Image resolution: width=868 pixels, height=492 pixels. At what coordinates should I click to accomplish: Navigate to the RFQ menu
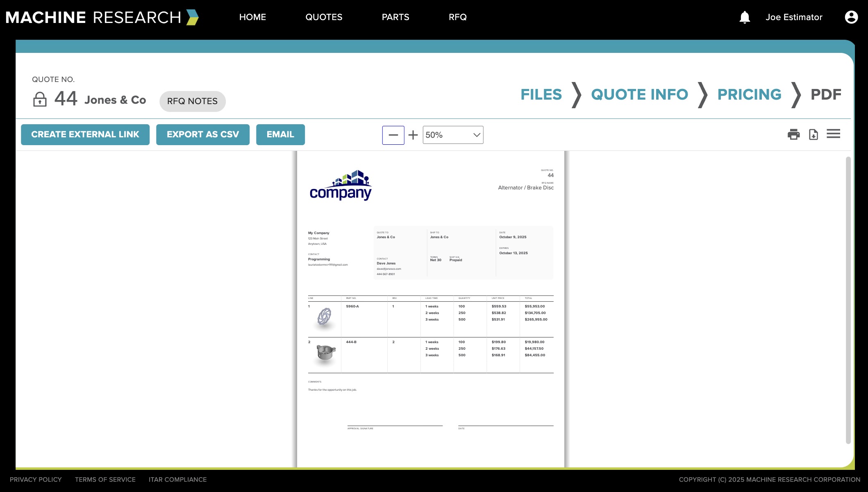458,17
